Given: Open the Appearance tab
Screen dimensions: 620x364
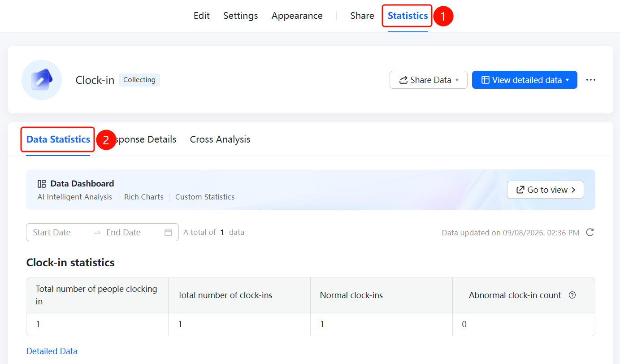Looking at the screenshot, I should (297, 16).
